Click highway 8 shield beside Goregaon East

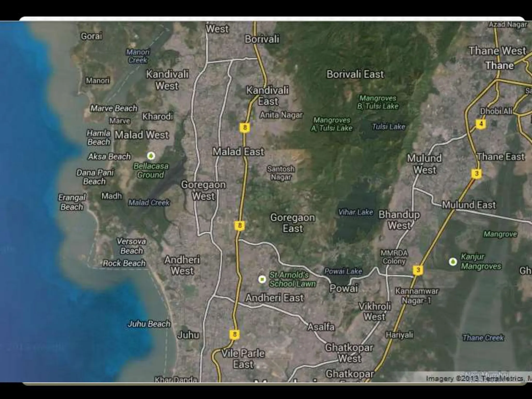click(240, 225)
